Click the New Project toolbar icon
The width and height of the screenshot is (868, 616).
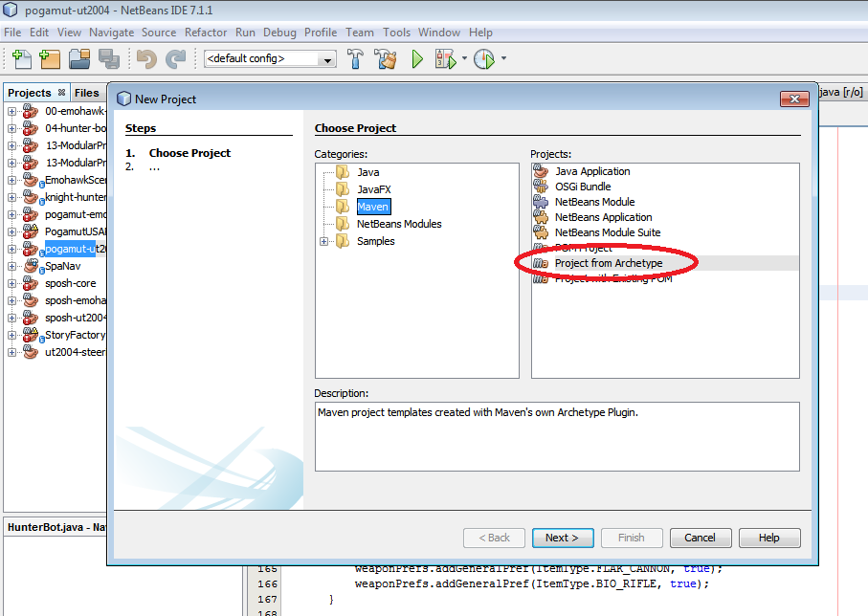[50, 58]
